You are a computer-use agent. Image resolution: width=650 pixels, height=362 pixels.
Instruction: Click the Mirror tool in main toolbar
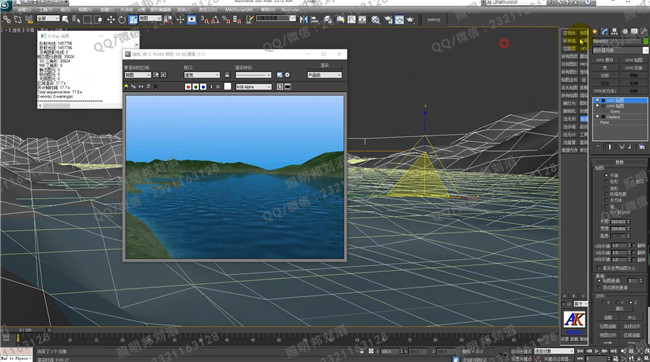(303, 19)
